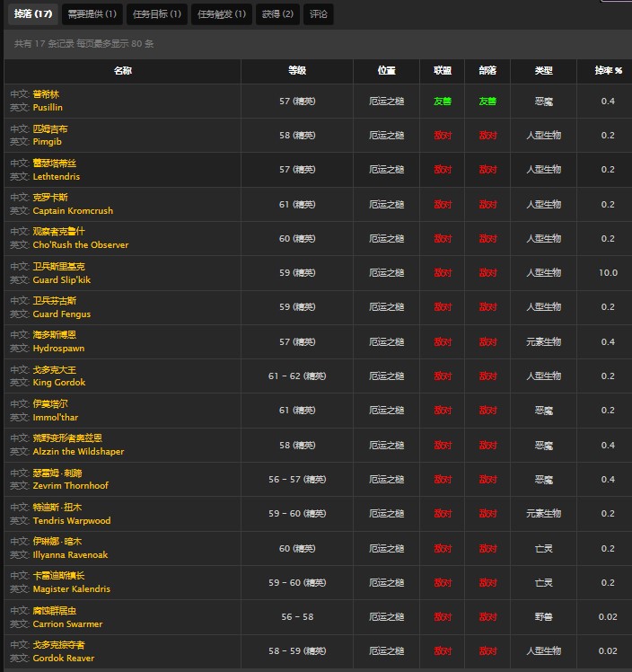Go to the 获得 (2) tab

point(276,13)
